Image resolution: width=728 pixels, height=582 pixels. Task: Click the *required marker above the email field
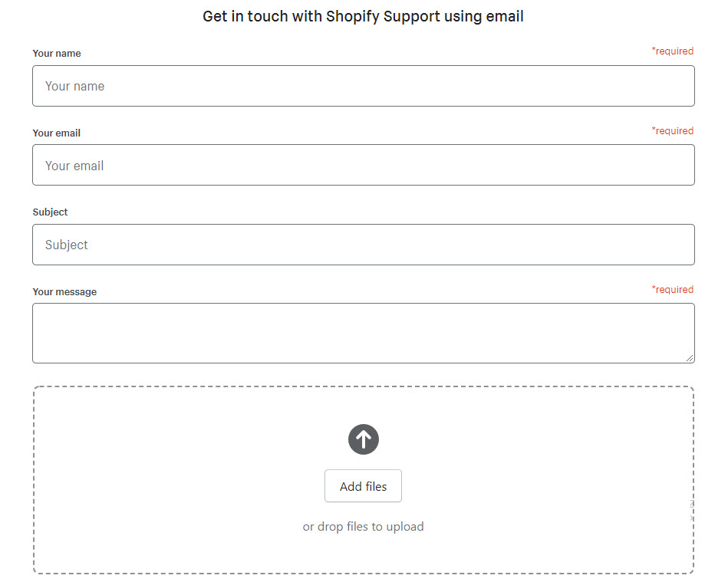coord(672,131)
